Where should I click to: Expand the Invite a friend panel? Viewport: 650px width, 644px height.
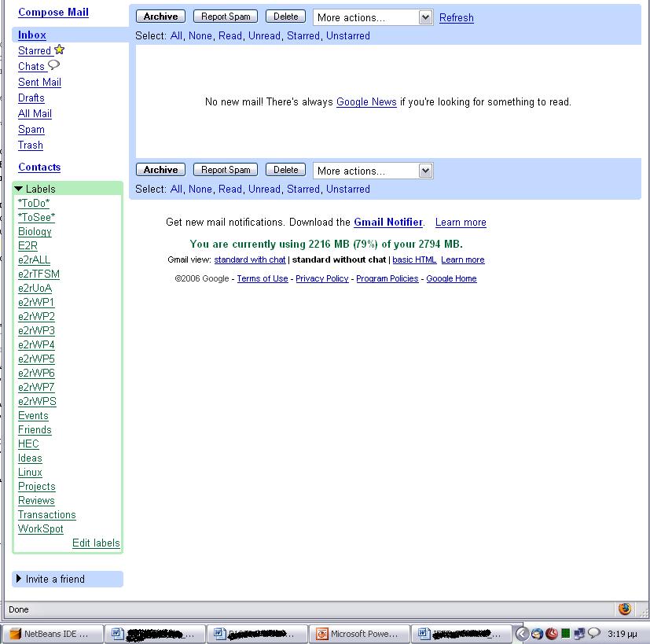[x=19, y=579]
